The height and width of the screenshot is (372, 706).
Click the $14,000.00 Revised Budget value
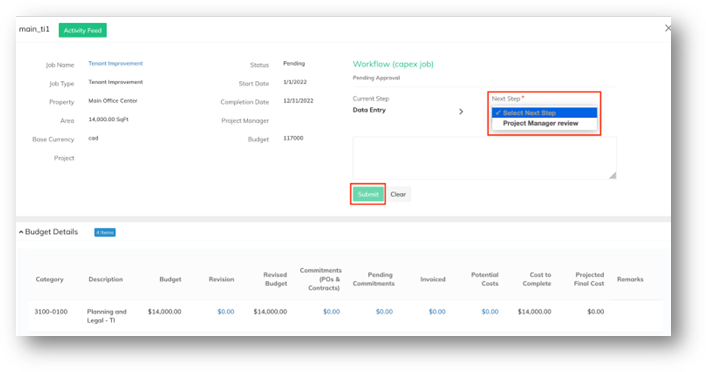pyautogui.click(x=270, y=312)
